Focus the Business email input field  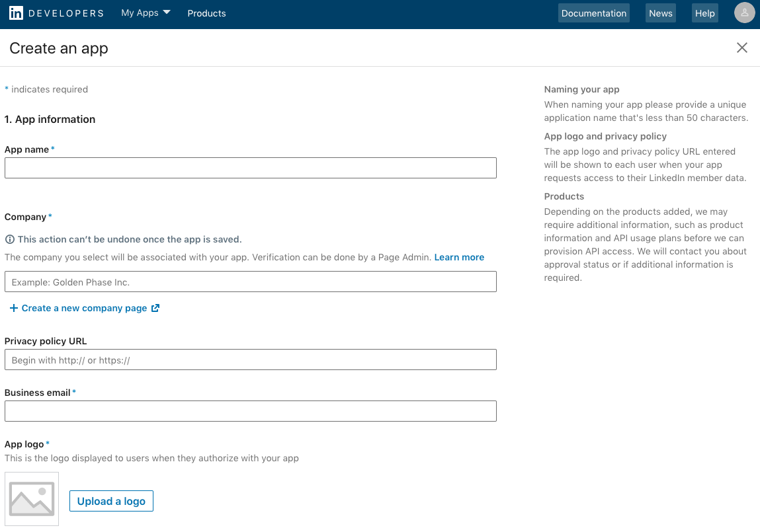click(x=251, y=411)
